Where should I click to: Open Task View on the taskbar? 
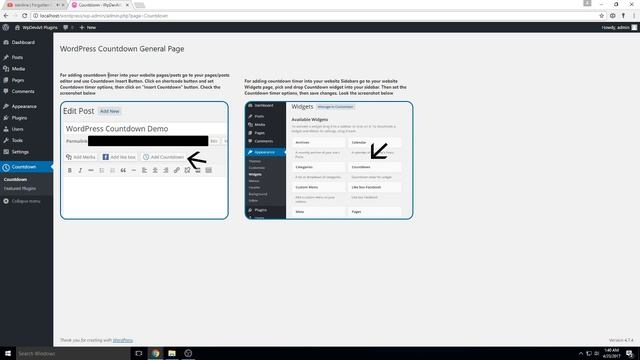click(x=139, y=353)
